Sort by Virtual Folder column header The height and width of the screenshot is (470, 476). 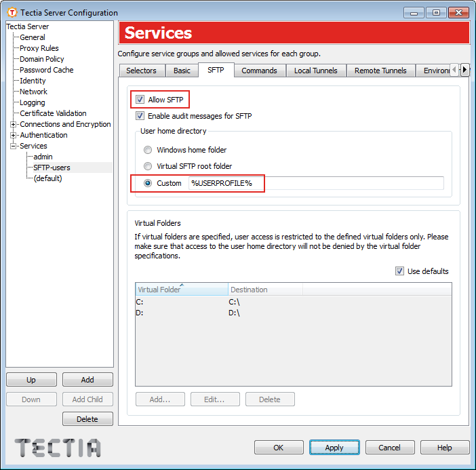[x=182, y=290]
